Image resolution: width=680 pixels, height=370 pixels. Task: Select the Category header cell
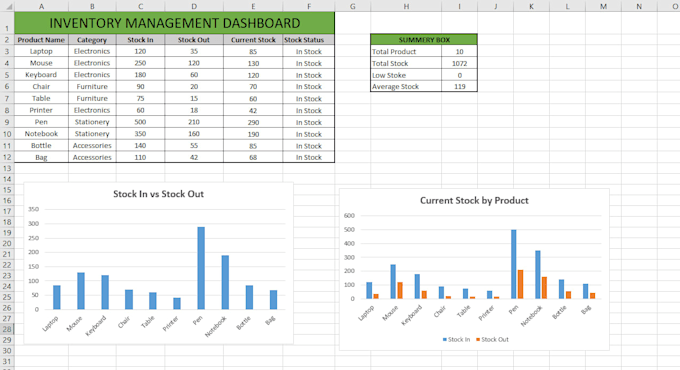tap(92, 39)
